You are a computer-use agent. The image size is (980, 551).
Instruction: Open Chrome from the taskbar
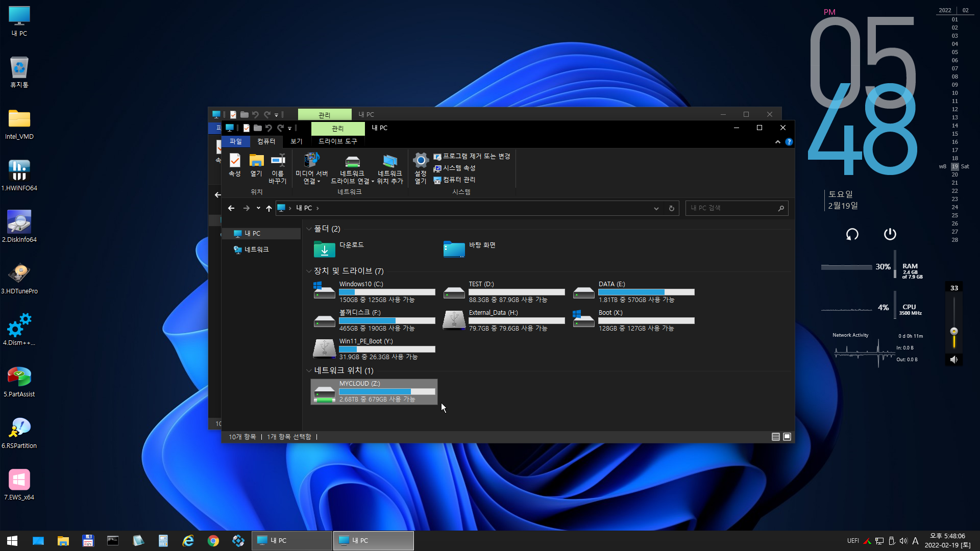pyautogui.click(x=213, y=541)
